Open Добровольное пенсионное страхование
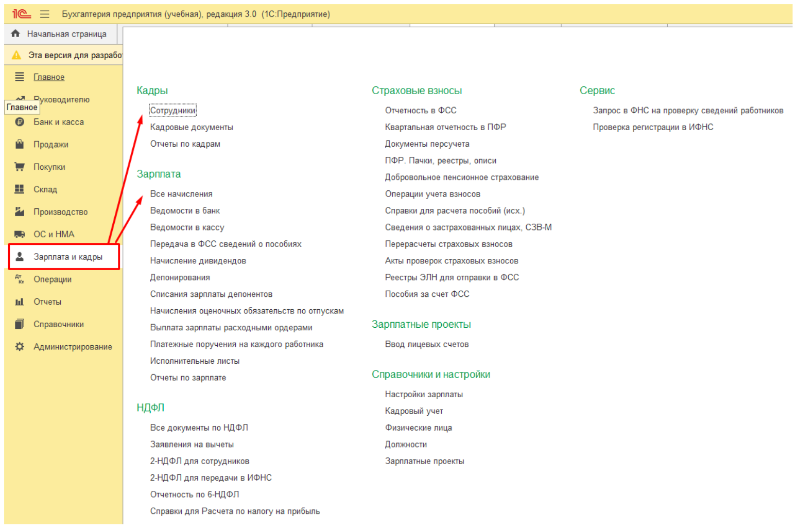The width and height of the screenshot is (798, 532). 462,178
